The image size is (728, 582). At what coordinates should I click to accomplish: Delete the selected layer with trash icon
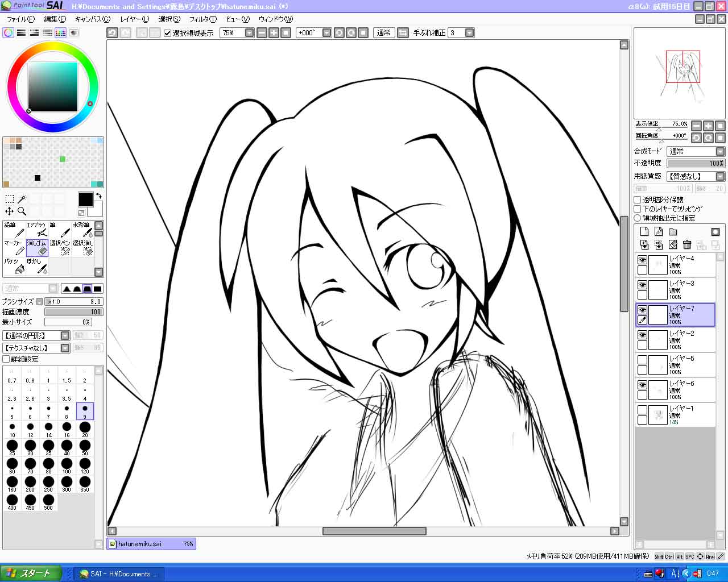tap(687, 244)
